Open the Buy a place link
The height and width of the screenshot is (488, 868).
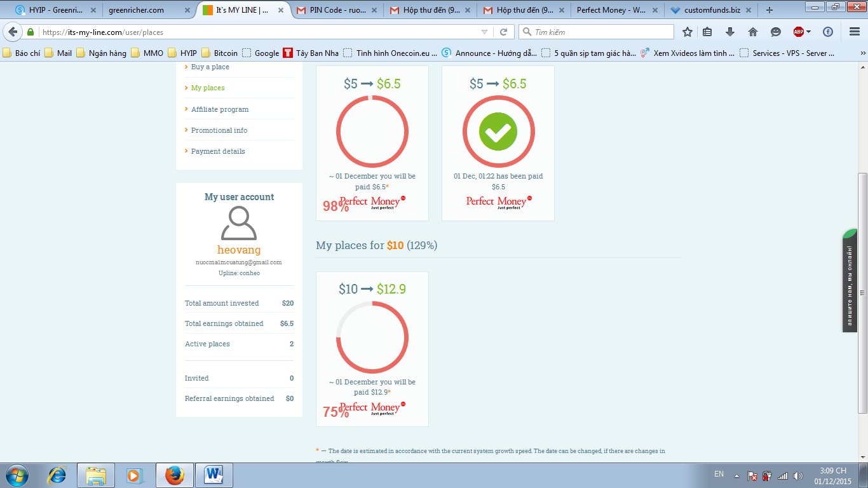[x=210, y=67]
